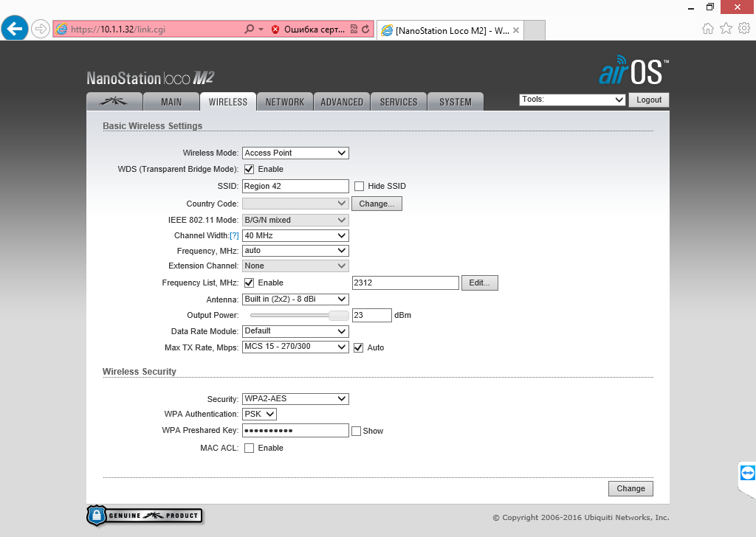Click the browser forward arrow button
This screenshot has height=537, width=756.
pyautogui.click(x=41, y=29)
